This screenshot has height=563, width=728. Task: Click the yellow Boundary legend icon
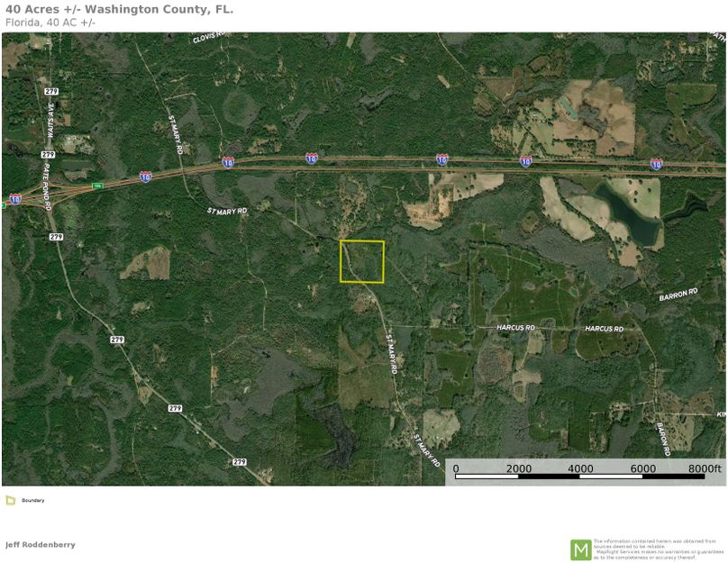10,500
